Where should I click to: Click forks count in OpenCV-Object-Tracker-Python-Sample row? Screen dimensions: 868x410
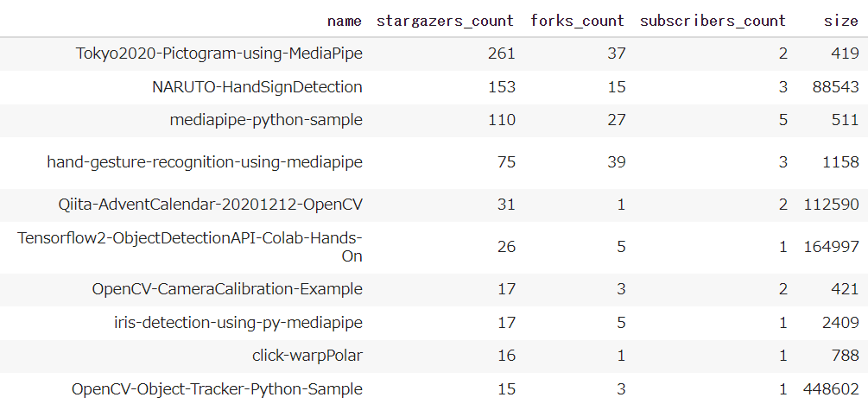point(621,389)
